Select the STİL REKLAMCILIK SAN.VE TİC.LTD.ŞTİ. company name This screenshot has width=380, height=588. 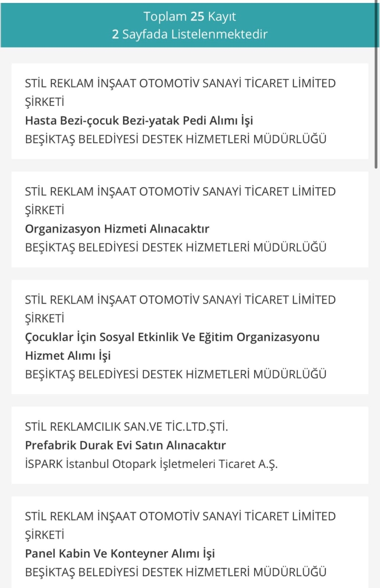pos(126,427)
